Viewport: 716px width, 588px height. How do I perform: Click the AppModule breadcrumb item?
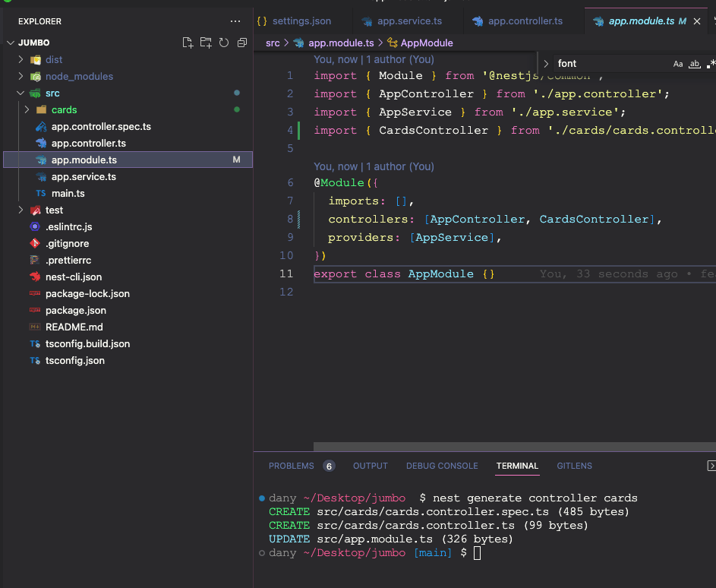[426, 43]
